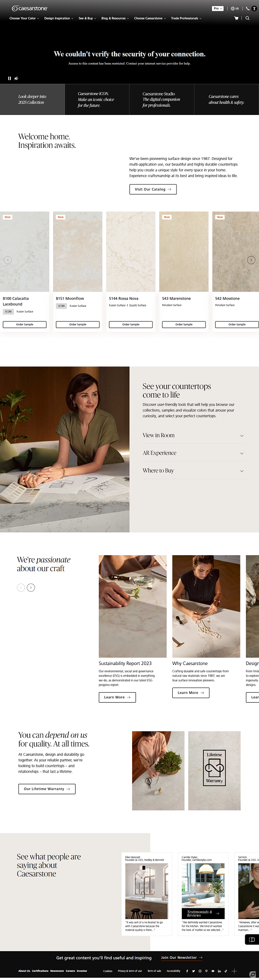The width and height of the screenshot is (259, 980).
Task: Open Instagram icon in footer
Action: 200,971
